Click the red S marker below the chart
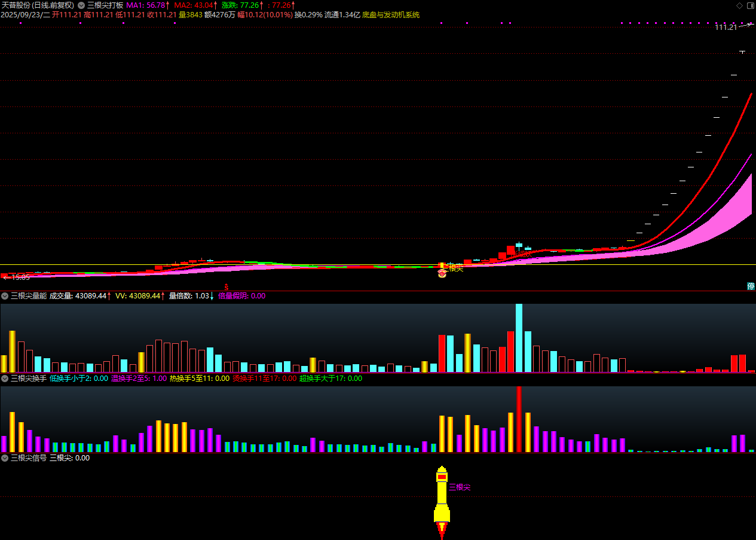Viewport: 756px width, 540px height. click(226, 287)
